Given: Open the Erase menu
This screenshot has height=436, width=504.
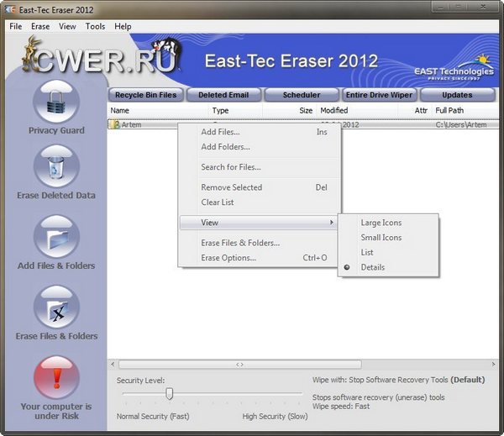Looking at the screenshot, I should coord(40,26).
